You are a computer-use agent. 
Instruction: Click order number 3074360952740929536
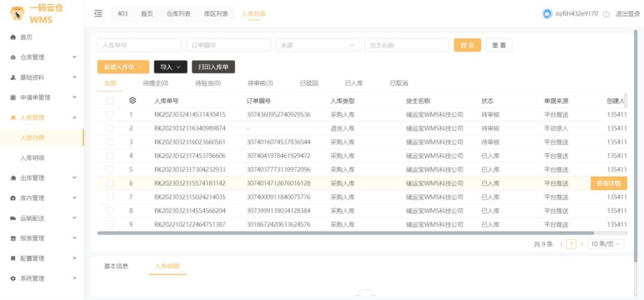(x=279, y=115)
